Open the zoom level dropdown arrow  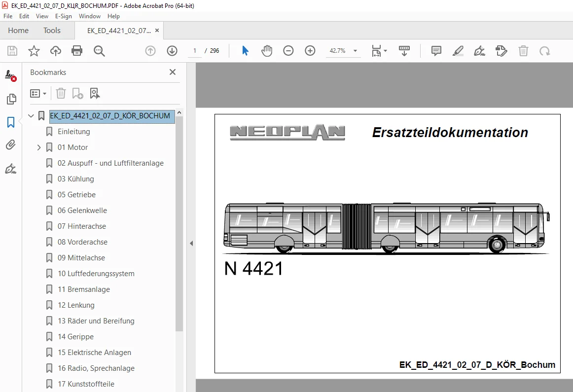(355, 51)
